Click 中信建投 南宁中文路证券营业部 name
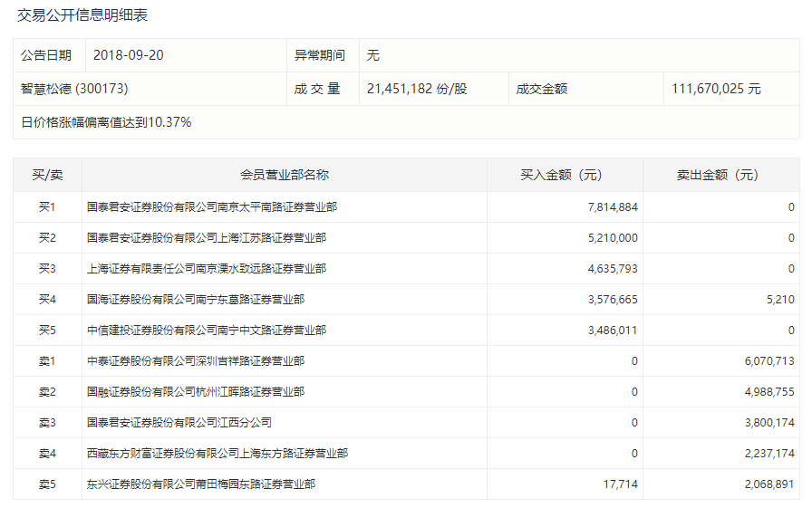Screen dimensions: 812x508 [x=206, y=331]
